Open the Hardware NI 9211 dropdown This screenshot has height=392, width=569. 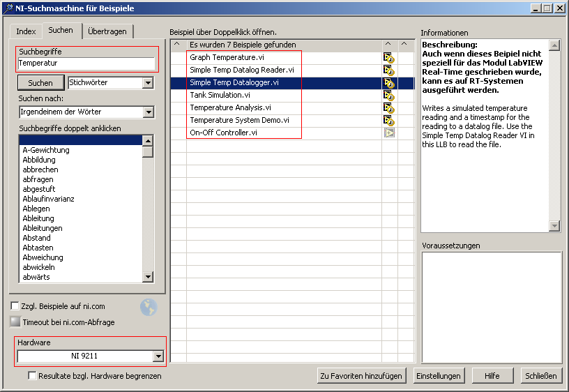pyautogui.click(x=158, y=356)
